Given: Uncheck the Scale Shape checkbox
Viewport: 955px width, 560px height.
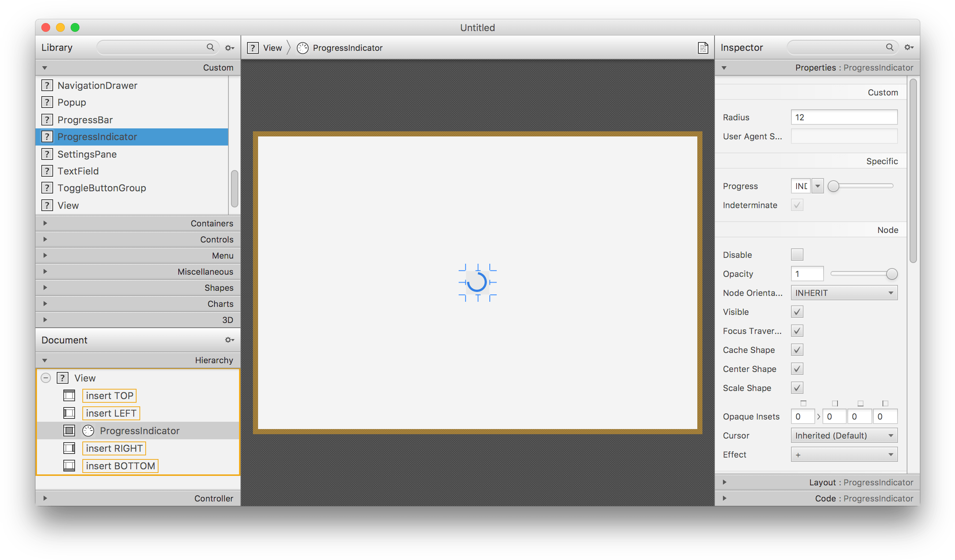Looking at the screenshot, I should tap(797, 388).
